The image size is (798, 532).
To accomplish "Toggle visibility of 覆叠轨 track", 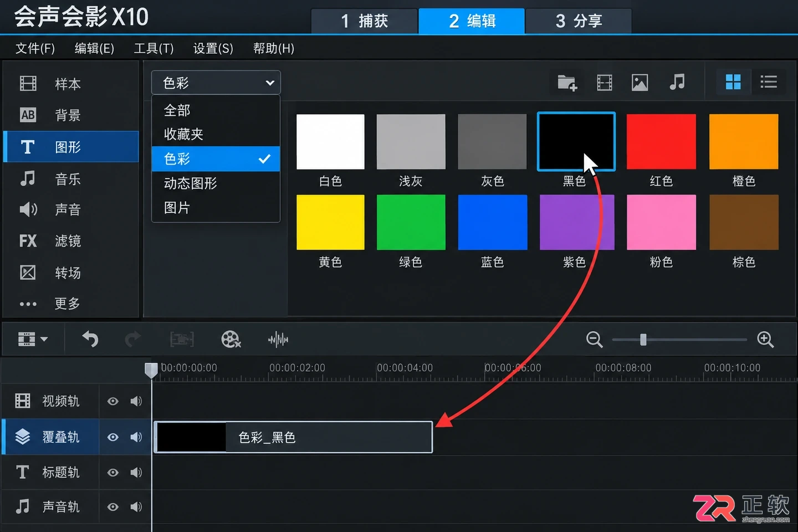I will tap(113, 437).
